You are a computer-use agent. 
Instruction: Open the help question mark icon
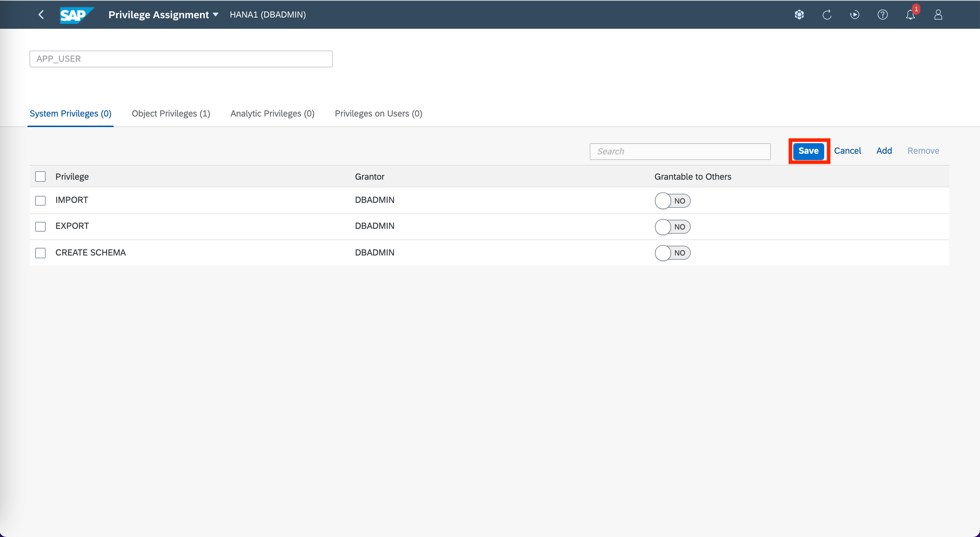point(883,14)
